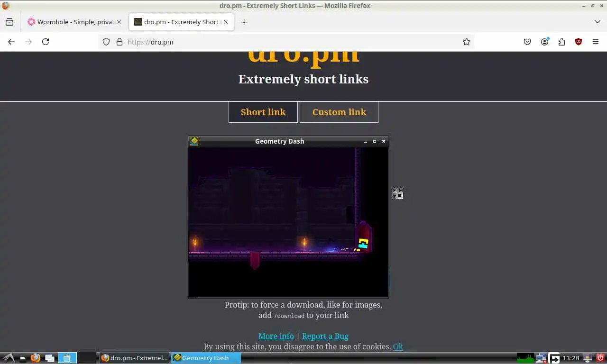Open the network connection tray icon

541,358
